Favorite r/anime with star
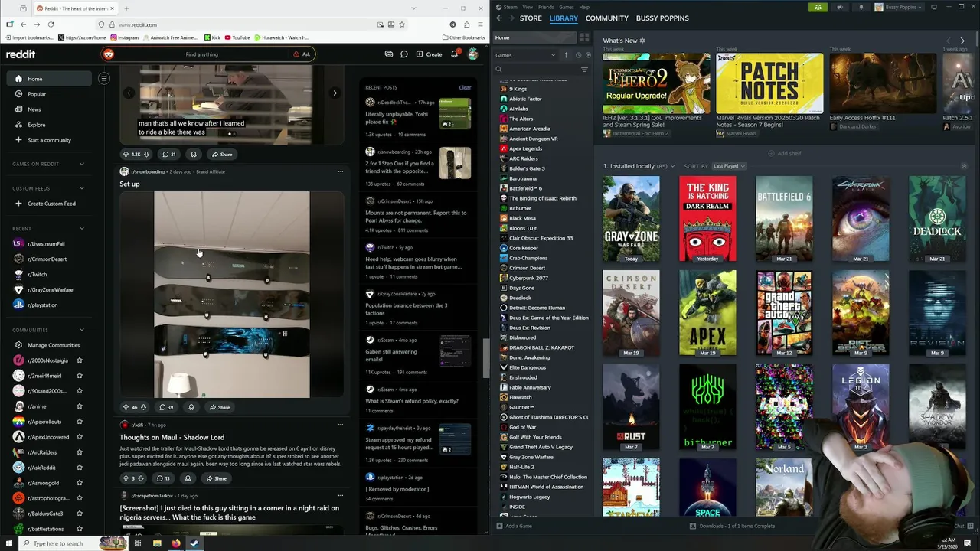This screenshot has height=551, width=980. coord(80,406)
